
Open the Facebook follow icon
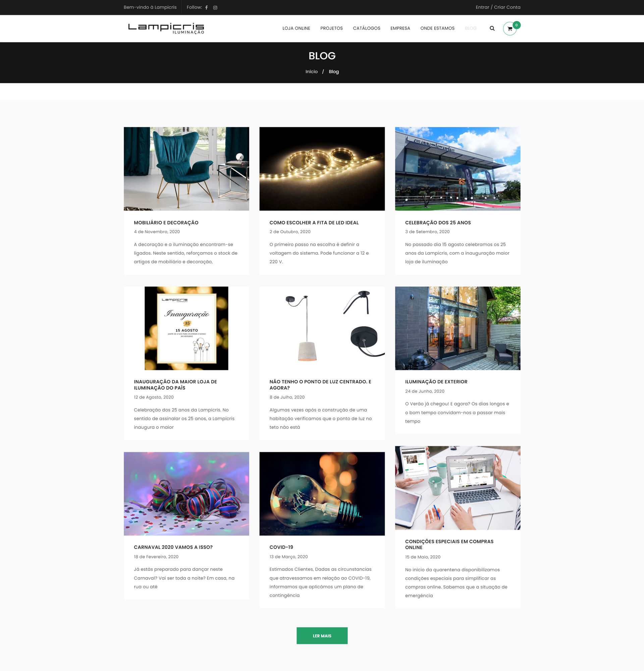pos(207,7)
